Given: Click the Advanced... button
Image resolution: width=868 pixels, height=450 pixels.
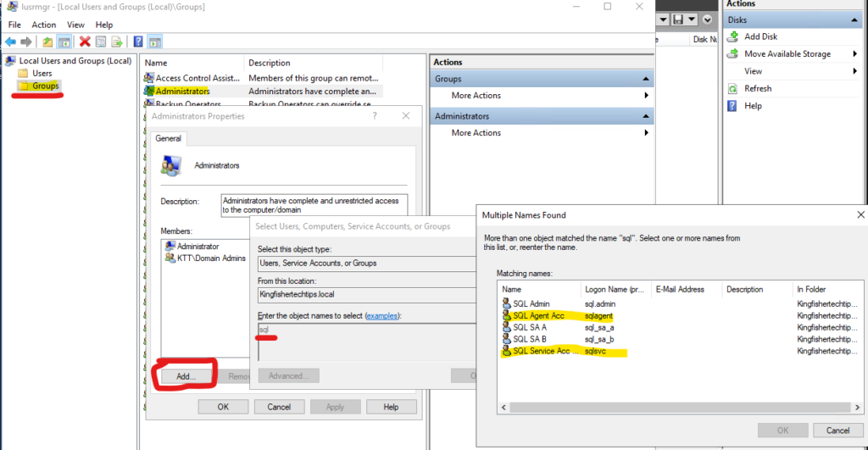Looking at the screenshot, I should [288, 375].
